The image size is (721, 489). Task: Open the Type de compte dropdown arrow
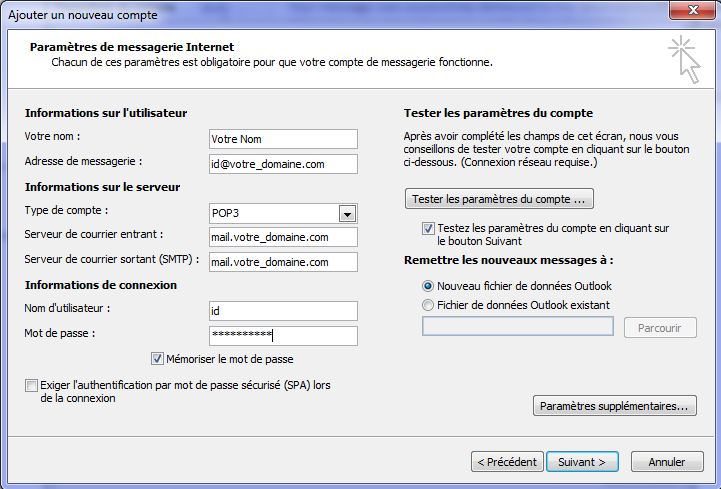pos(347,214)
